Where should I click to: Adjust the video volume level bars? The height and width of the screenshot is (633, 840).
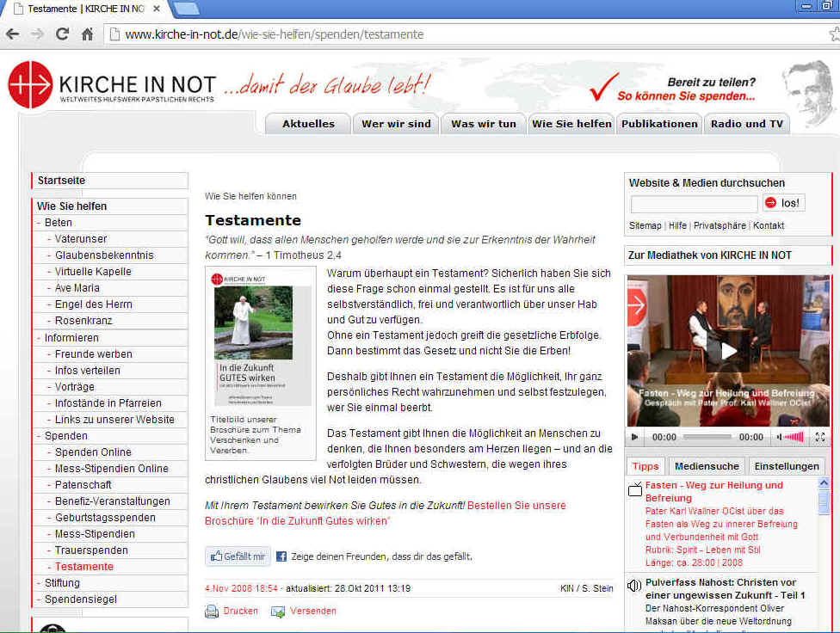click(x=794, y=437)
